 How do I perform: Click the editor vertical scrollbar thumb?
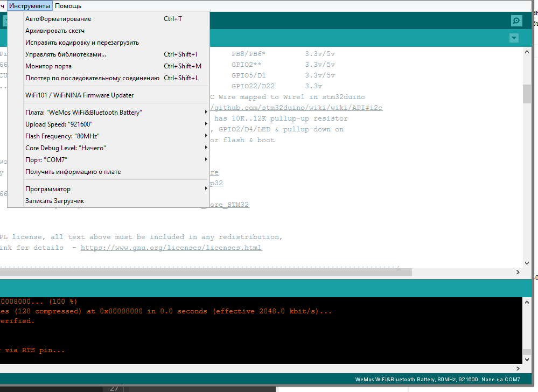coord(527,94)
